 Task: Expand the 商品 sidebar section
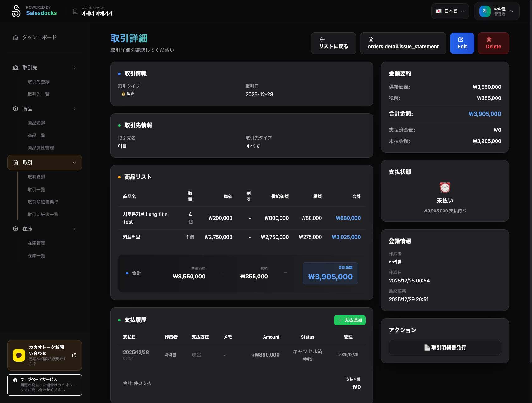point(45,109)
